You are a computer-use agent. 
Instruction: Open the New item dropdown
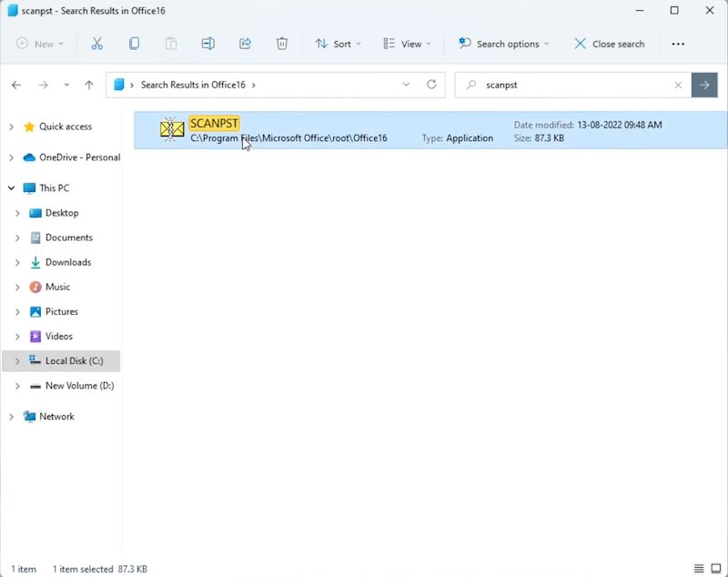coord(40,44)
